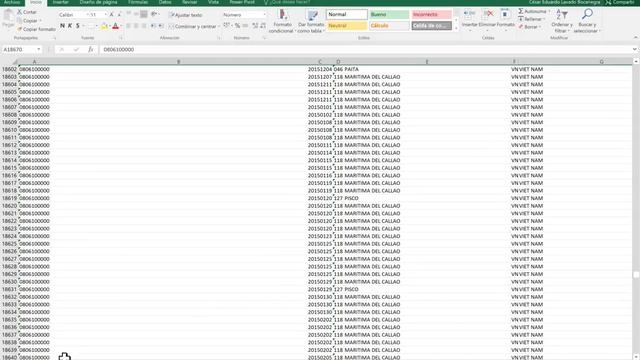Switch to the Diseño de página tab
This screenshot has width=640, height=360.
(x=98, y=2)
